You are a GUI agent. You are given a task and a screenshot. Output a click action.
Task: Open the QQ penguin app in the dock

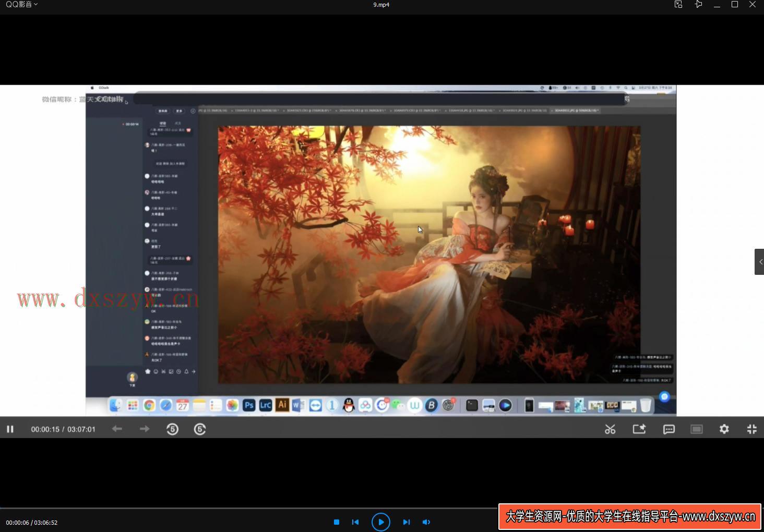pyautogui.click(x=349, y=405)
